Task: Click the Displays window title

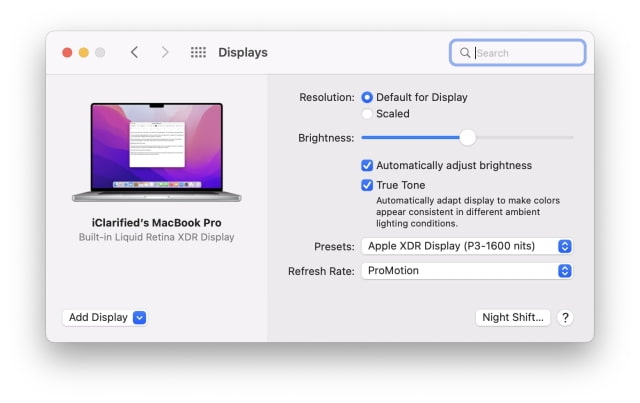Action: [x=243, y=52]
